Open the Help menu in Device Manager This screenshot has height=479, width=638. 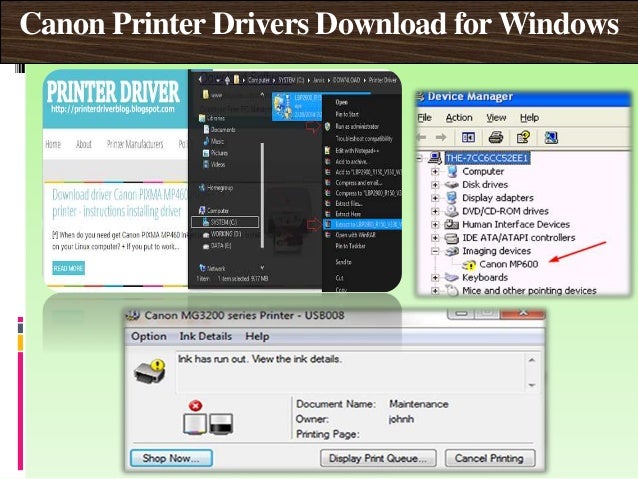[529, 118]
